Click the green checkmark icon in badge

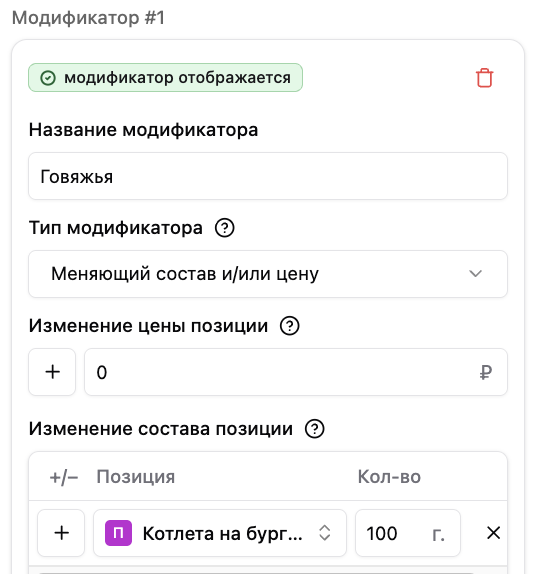[x=48, y=78]
